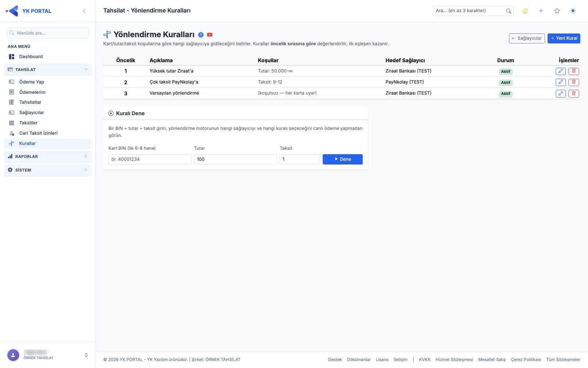The width and height of the screenshot is (588, 368).
Task: Open favorites star icon
Action: 557,11
